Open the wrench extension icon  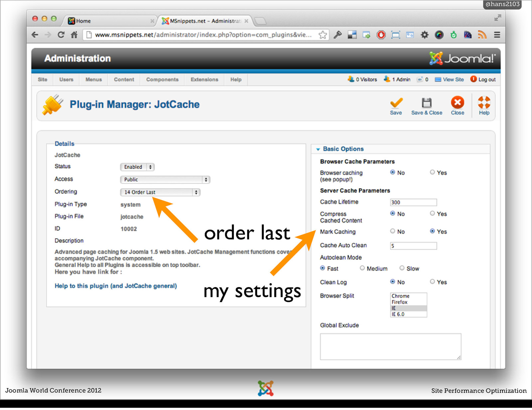point(337,35)
